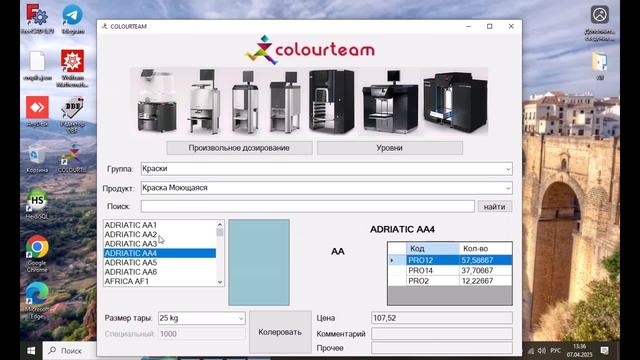Launch Microsoft Edge from desktop
This screenshot has height=360, width=640.
37,300
